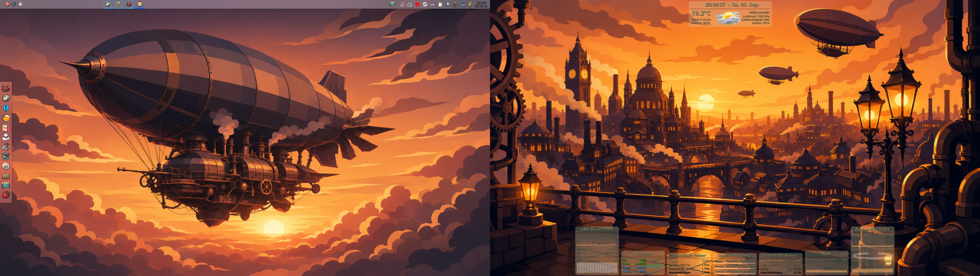The width and height of the screenshot is (980, 276).
Task: Click the 'AMD Ryzen 2700X' widget title
Action: pos(597,229)
